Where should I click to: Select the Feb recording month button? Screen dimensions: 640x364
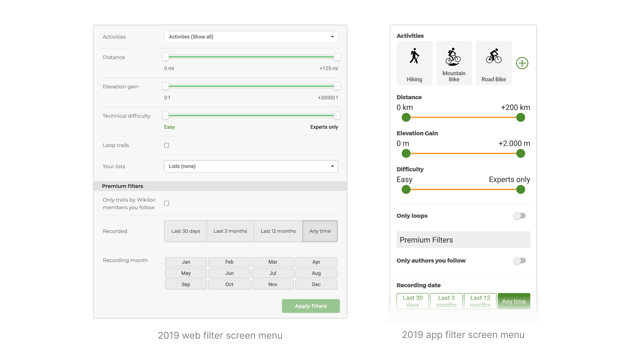tap(229, 262)
